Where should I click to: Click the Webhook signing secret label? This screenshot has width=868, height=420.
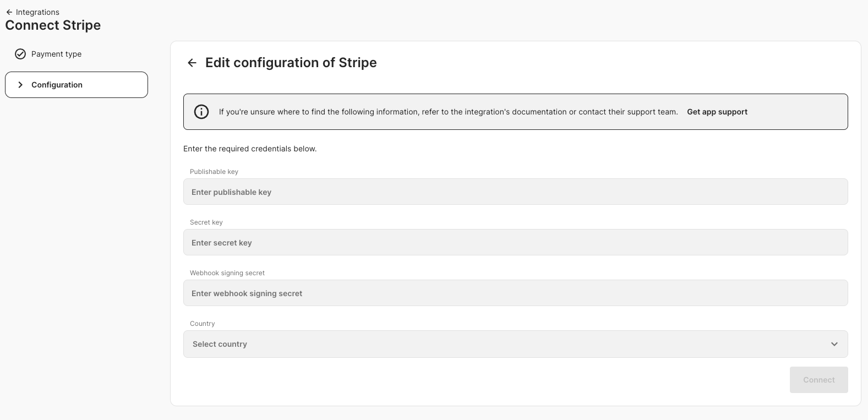[227, 273]
